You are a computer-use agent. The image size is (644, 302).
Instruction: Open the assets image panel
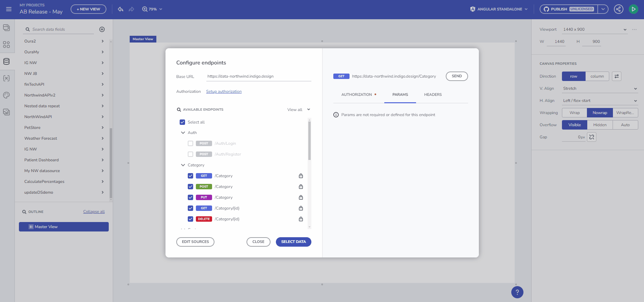click(x=6, y=112)
